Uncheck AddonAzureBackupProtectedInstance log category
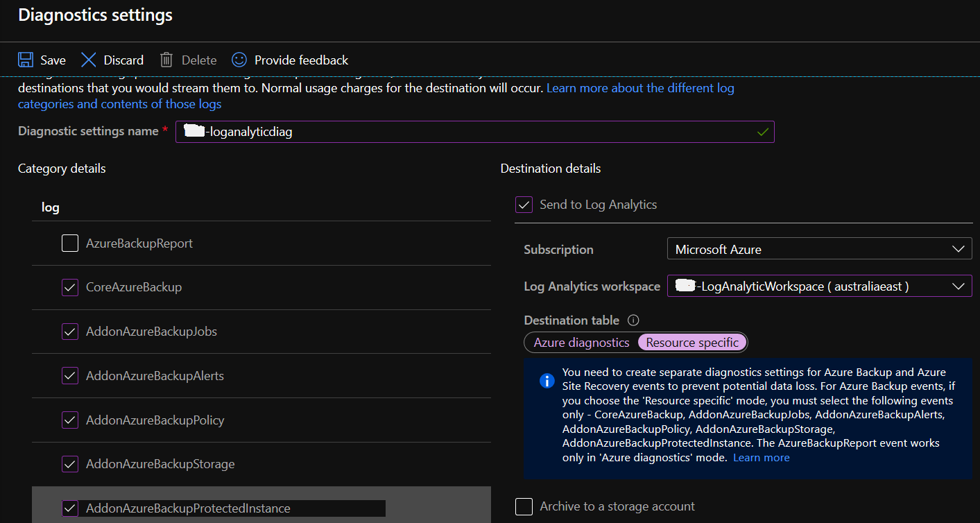Image resolution: width=980 pixels, height=523 pixels. (69, 508)
